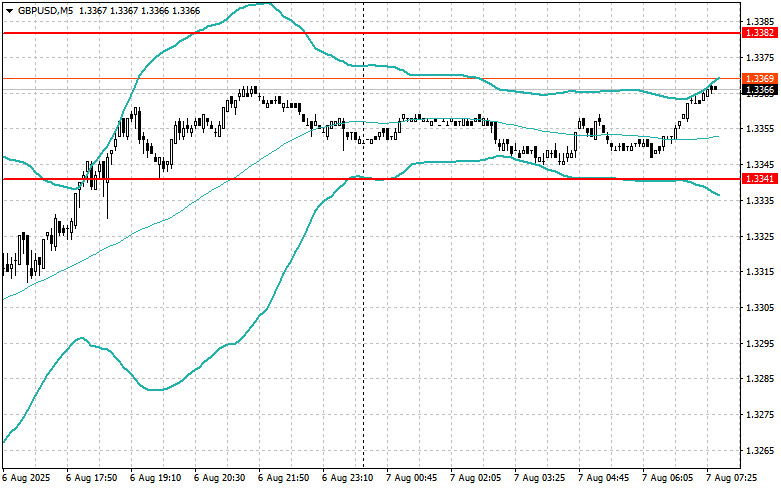This screenshot has width=781, height=489.
Task: Click the 6 Aug 20:30 time label
Action: (220, 478)
